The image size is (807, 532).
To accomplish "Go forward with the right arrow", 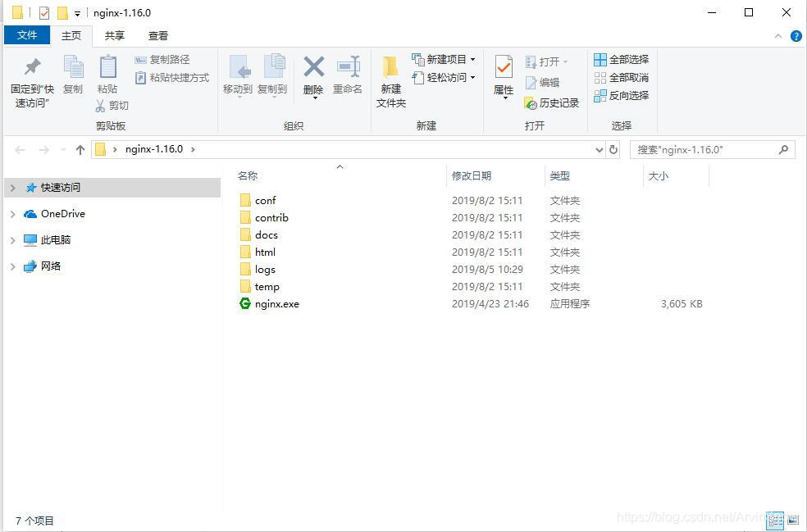I will point(44,150).
